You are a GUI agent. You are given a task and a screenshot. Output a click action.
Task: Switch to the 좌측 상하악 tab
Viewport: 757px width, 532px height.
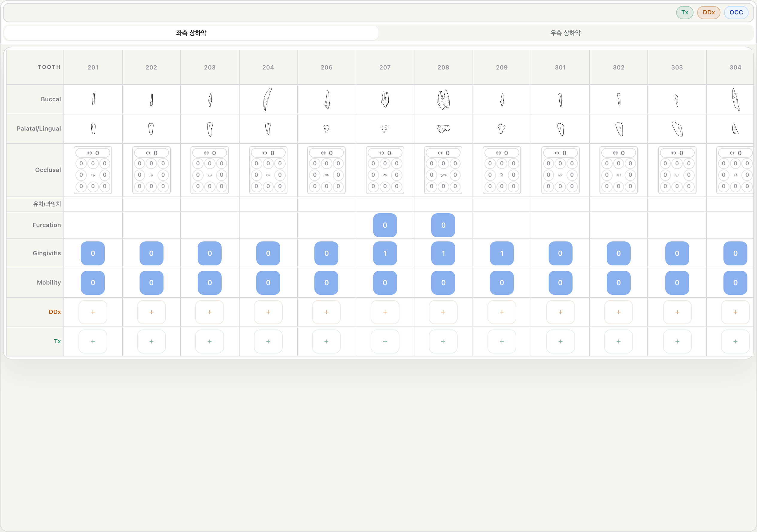point(191,33)
